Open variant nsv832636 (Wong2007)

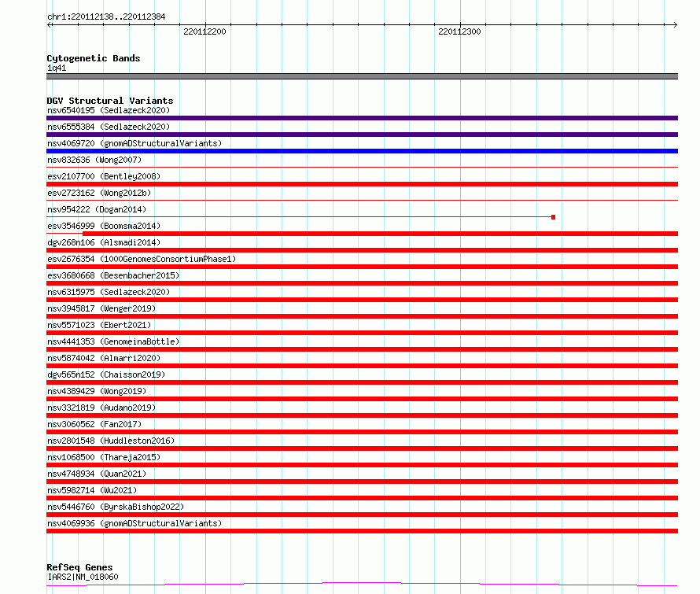94,160
